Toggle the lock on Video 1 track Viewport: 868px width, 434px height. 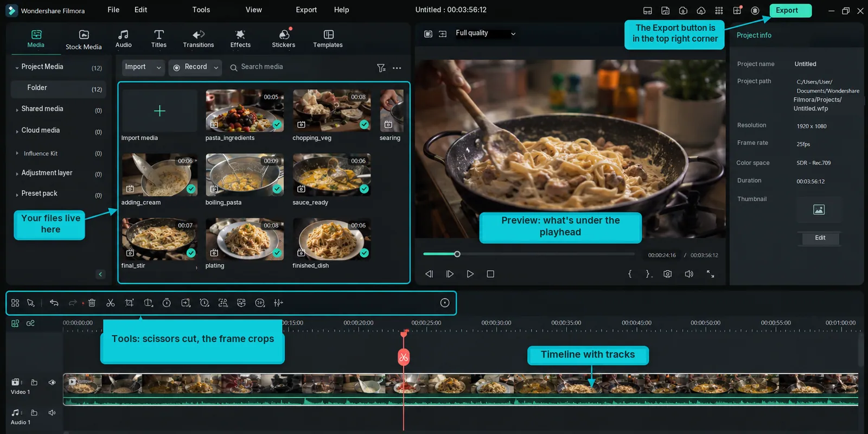pos(34,382)
